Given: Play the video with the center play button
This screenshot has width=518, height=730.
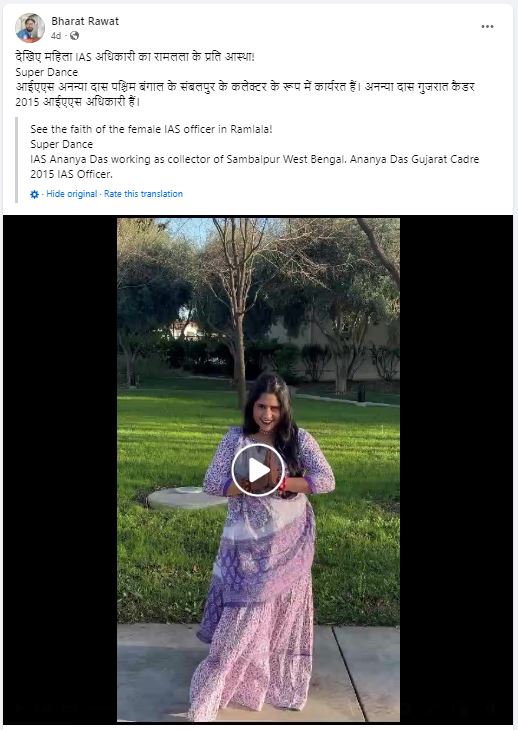Looking at the screenshot, I should pyautogui.click(x=258, y=470).
